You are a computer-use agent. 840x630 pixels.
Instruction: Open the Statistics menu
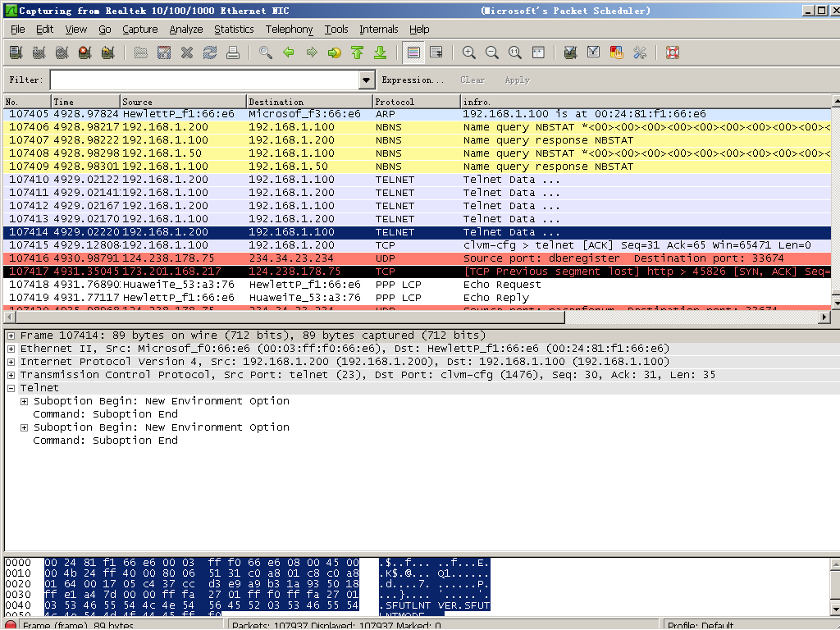pyautogui.click(x=234, y=30)
